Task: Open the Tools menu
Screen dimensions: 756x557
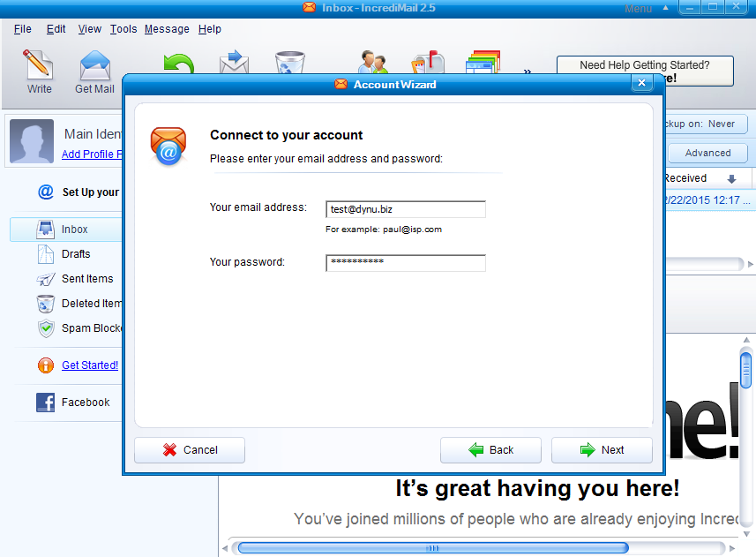Action: coord(124,29)
